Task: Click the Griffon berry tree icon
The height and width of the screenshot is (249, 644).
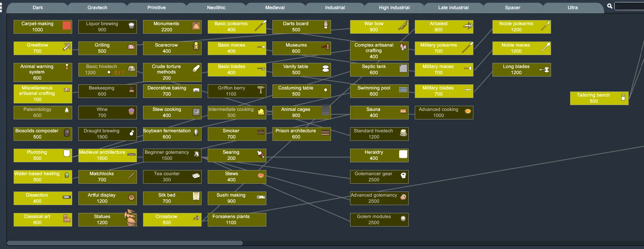Action: click(x=261, y=90)
